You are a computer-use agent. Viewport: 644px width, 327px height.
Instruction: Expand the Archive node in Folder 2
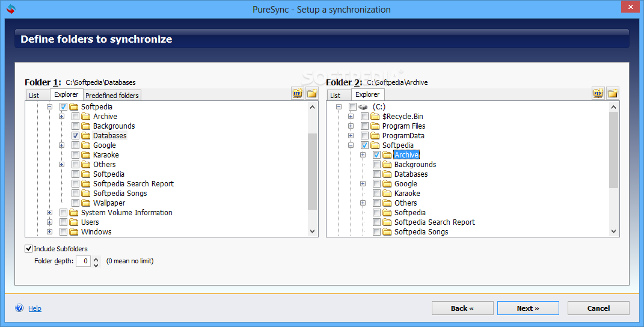coord(363,155)
